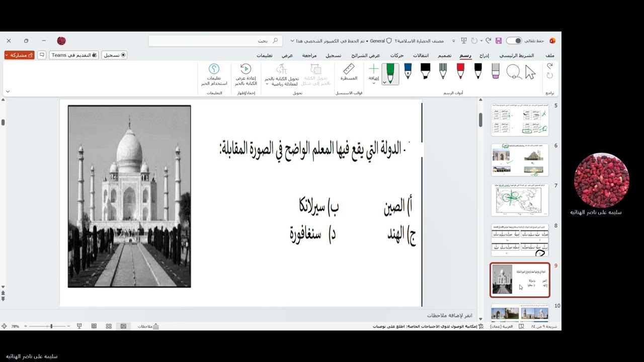The width and height of the screenshot is (644, 362).
Task: Click the title bar Repeat icon
Action: 474,41
